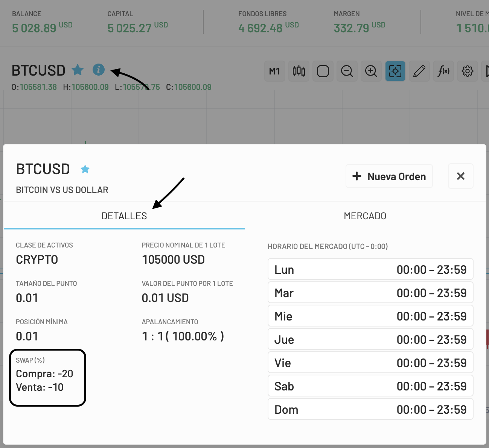The image size is (489, 448).
Task: Click BITCOIN VS US DOLLAR subtitle
Action: pyautogui.click(x=62, y=190)
